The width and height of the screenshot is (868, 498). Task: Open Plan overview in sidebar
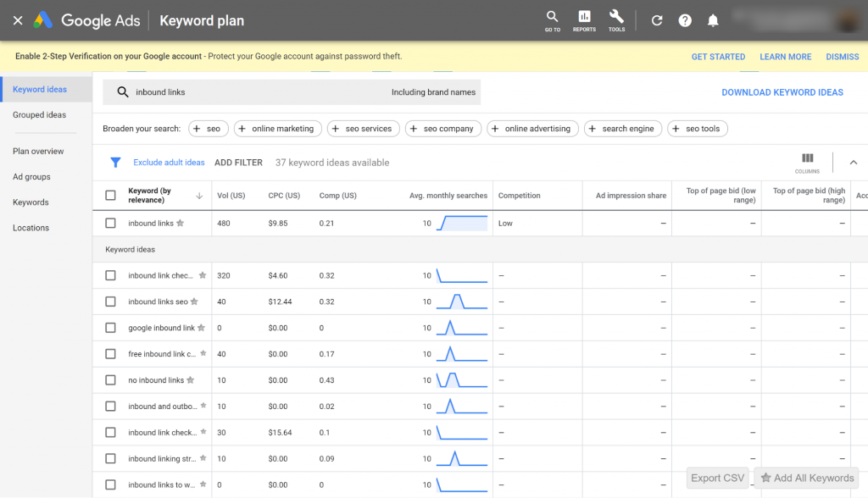point(38,152)
